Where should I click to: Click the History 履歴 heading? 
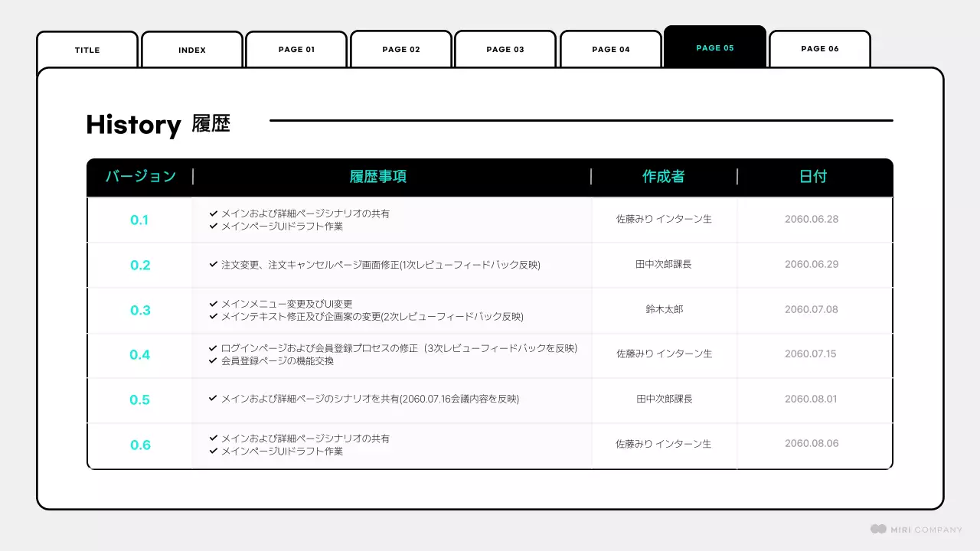(x=157, y=124)
